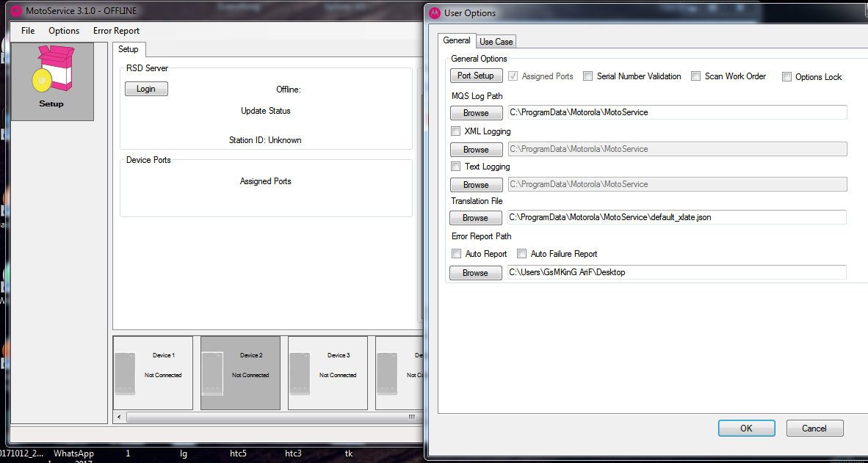Open the Options menu
Viewport: 868px width, 463px height.
[64, 31]
